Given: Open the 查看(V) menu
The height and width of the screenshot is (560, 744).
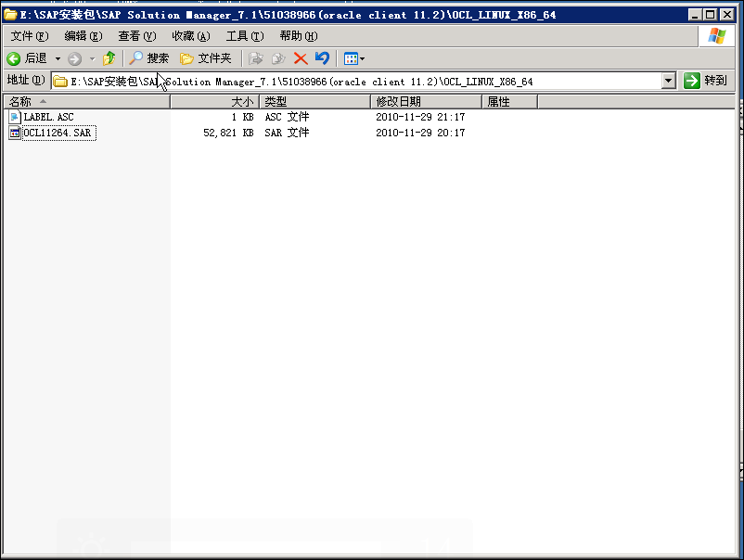Looking at the screenshot, I should pos(136,36).
